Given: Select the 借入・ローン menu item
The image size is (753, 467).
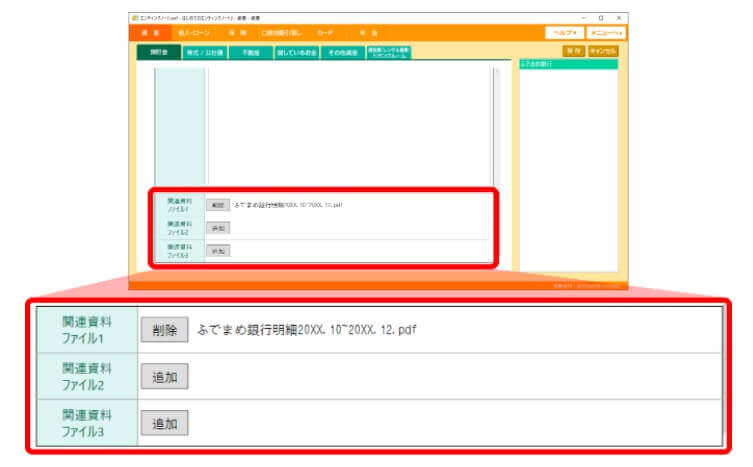Looking at the screenshot, I should click(187, 33).
